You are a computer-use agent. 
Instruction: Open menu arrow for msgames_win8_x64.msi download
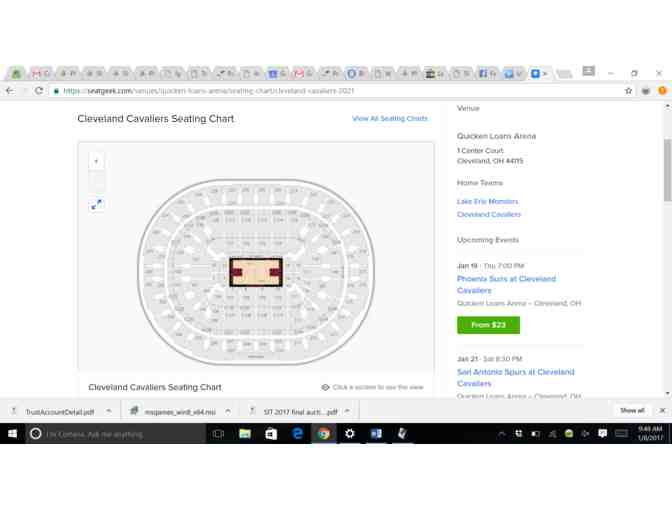click(x=228, y=411)
